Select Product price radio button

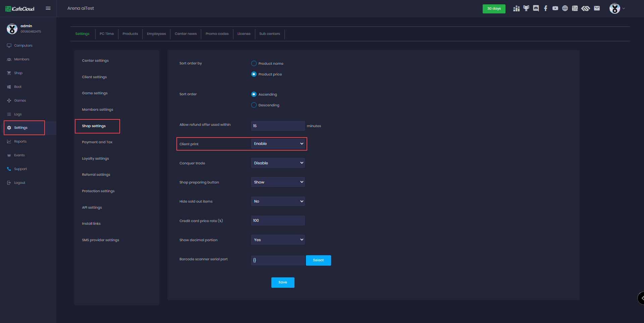coord(254,74)
